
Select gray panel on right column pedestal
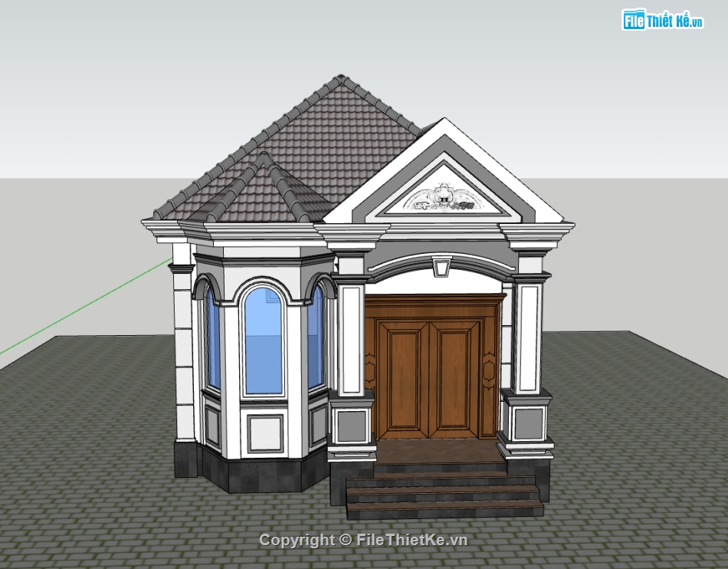528,423
